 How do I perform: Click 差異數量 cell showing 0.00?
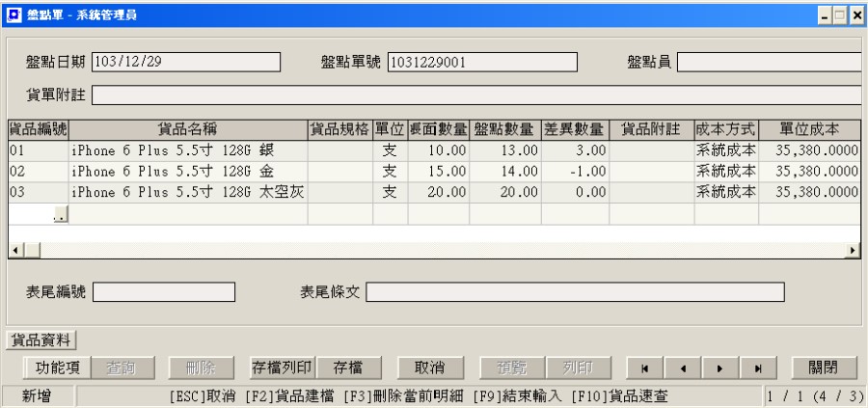(575, 193)
